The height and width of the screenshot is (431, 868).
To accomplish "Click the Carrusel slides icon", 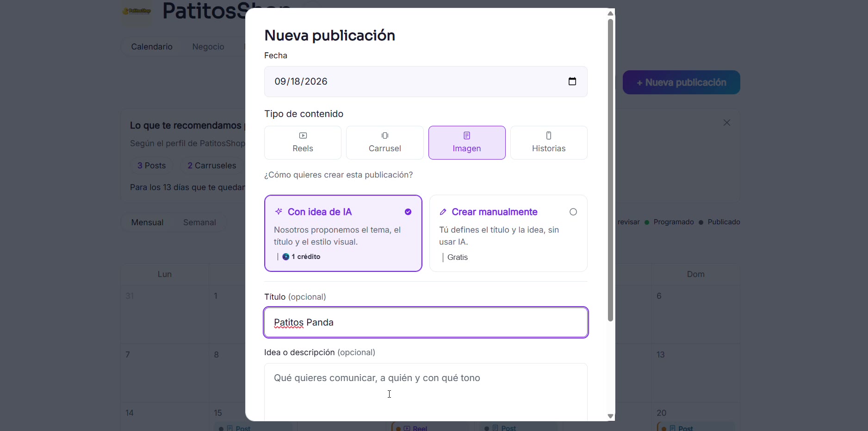I will [385, 135].
